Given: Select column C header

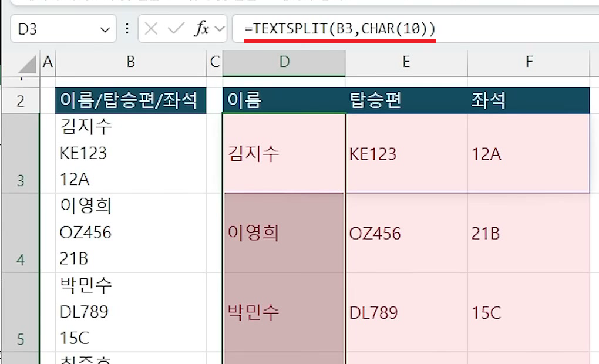Looking at the screenshot, I should [215, 62].
